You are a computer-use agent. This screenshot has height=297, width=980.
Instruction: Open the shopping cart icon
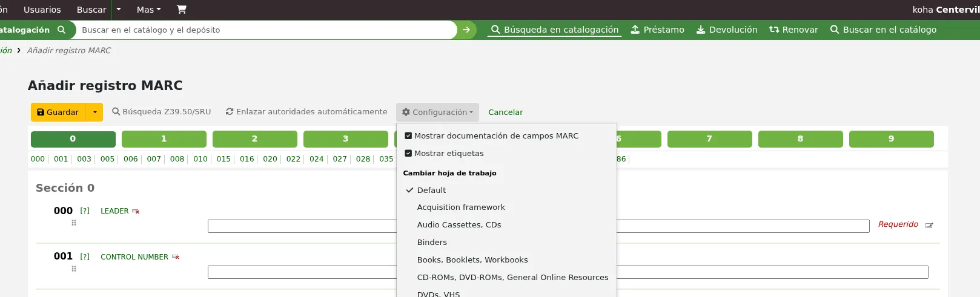coord(181,9)
